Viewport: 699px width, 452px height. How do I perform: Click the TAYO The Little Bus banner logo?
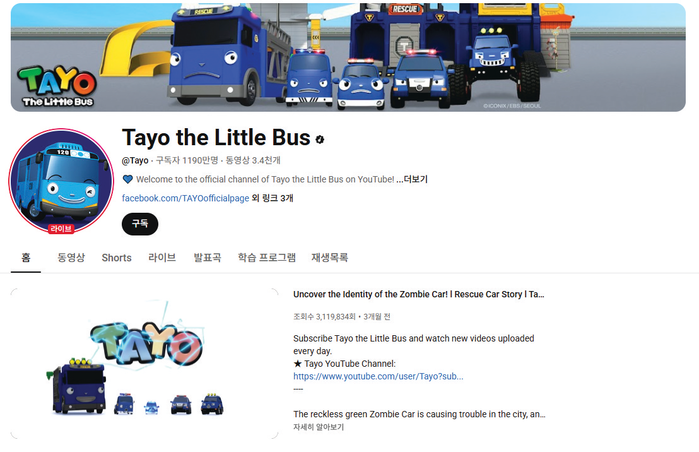pyautogui.click(x=57, y=86)
